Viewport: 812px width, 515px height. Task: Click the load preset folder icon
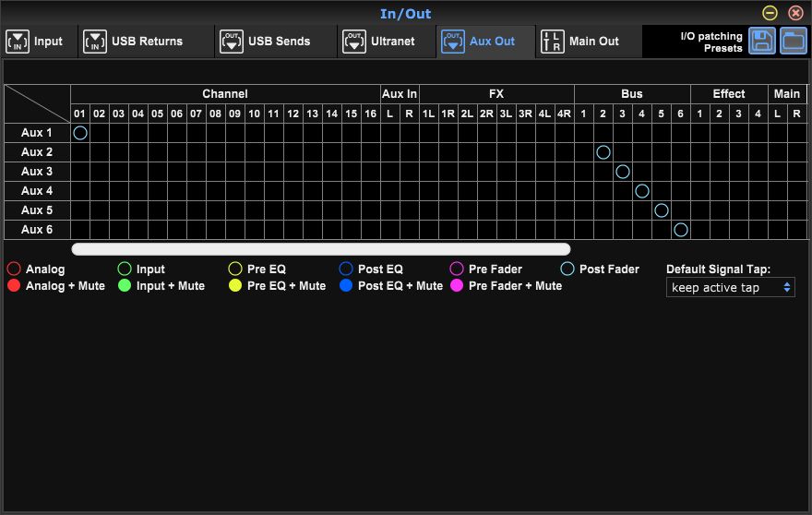(x=793, y=42)
